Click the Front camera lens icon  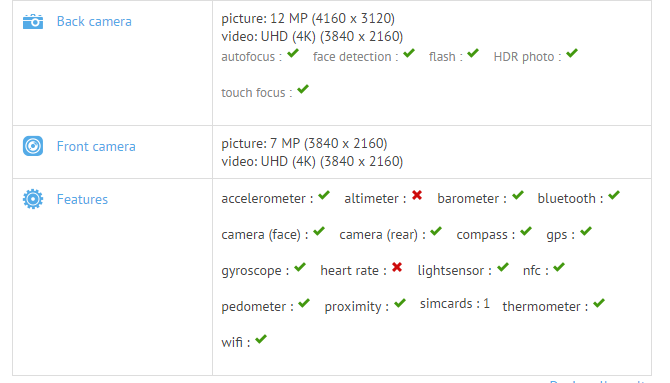point(33,146)
